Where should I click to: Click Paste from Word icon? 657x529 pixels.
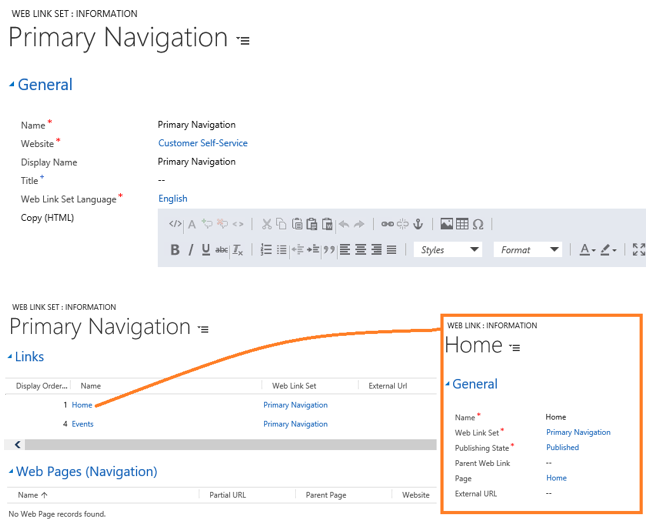pos(327,224)
